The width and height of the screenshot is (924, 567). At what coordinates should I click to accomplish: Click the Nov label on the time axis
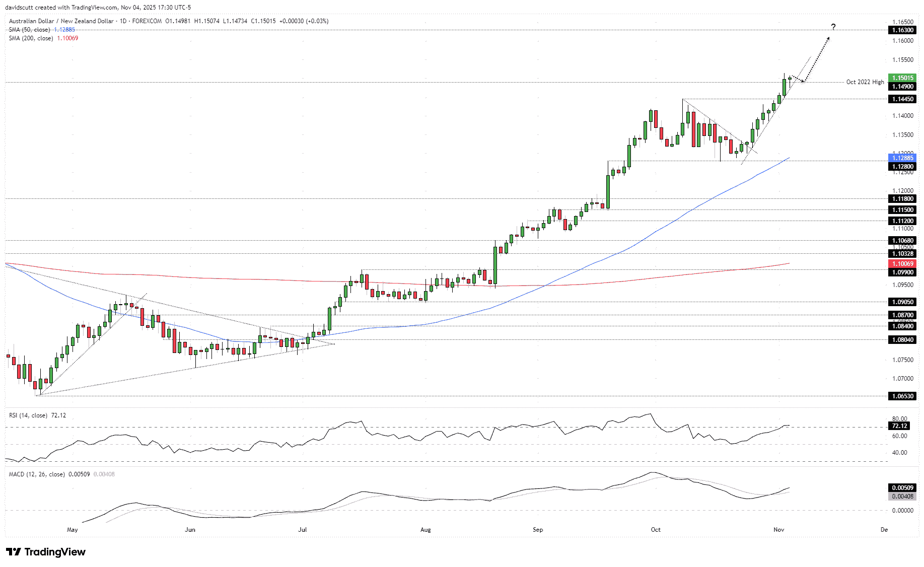778,530
